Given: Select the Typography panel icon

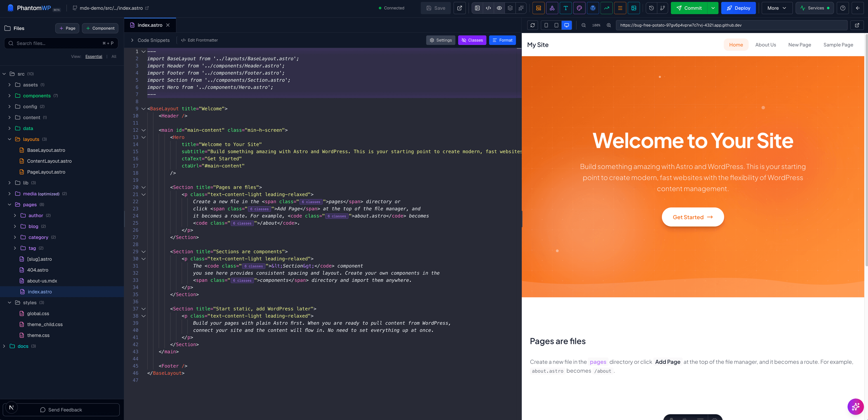Looking at the screenshot, I should click(x=566, y=8).
